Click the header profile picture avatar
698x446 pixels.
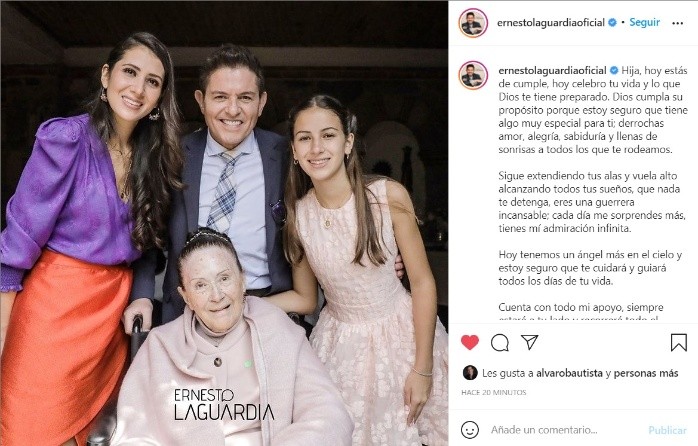click(473, 23)
